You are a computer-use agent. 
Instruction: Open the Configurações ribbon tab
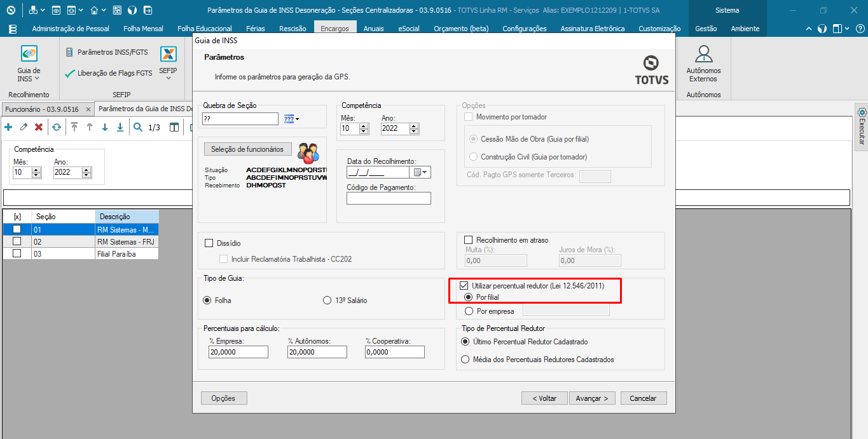[x=525, y=29]
